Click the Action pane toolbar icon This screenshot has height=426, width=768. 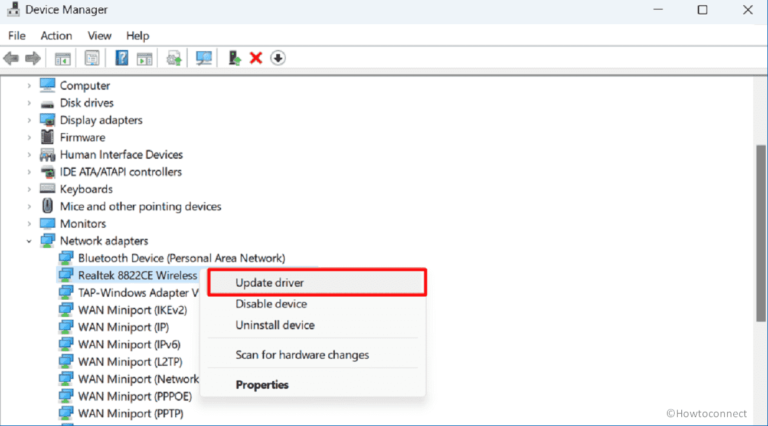(144, 58)
